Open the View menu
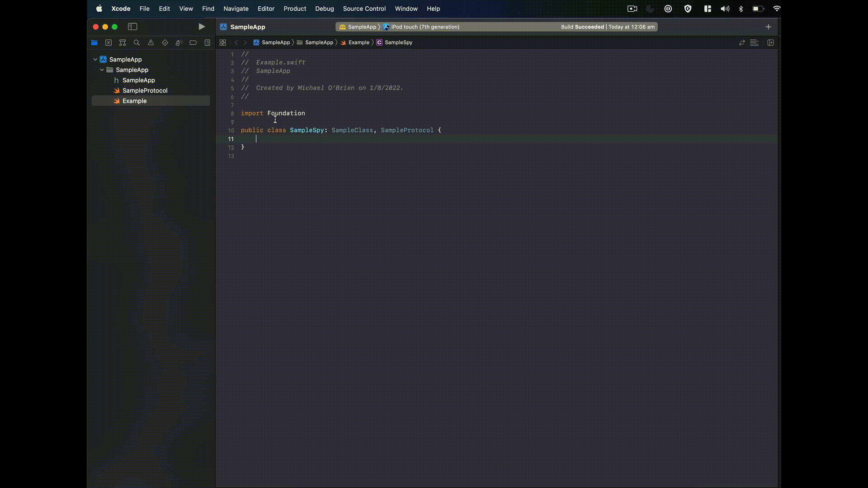868x488 pixels. (186, 9)
